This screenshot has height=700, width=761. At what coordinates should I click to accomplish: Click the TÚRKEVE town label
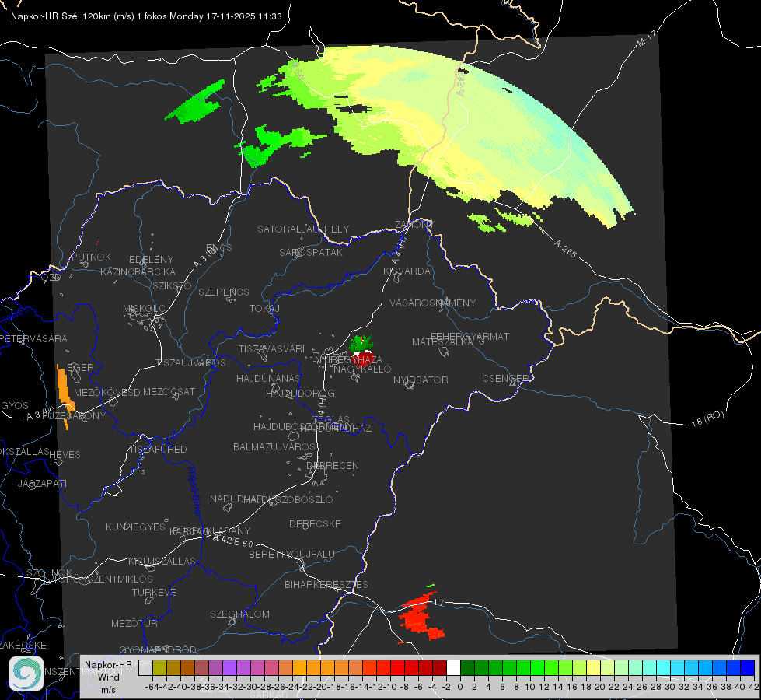155,593
